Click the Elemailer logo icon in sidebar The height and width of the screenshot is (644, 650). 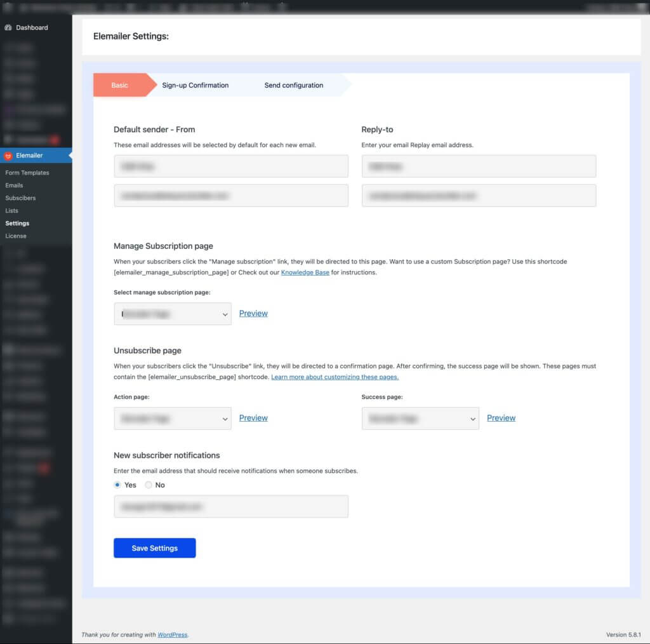click(8, 156)
